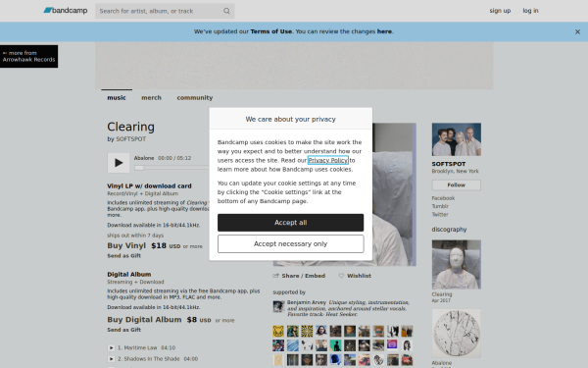Click Buy Digital Album
Viewport: 588px width, 368px height.
[x=144, y=320]
